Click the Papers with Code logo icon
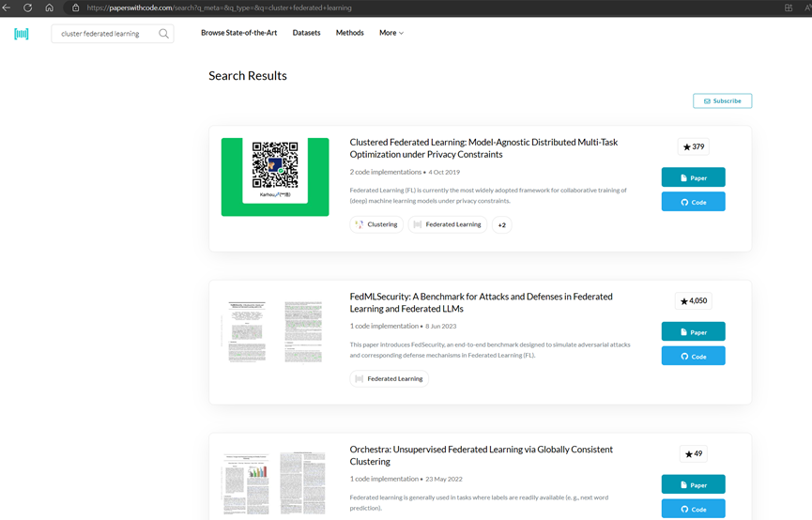This screenshot has width=812, height=520. click(22, 34)
